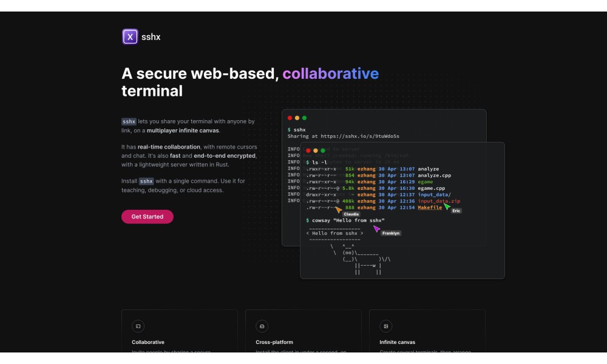Click the highlighted 'sshx' code in first paragraph

click(x=129, y=121)
